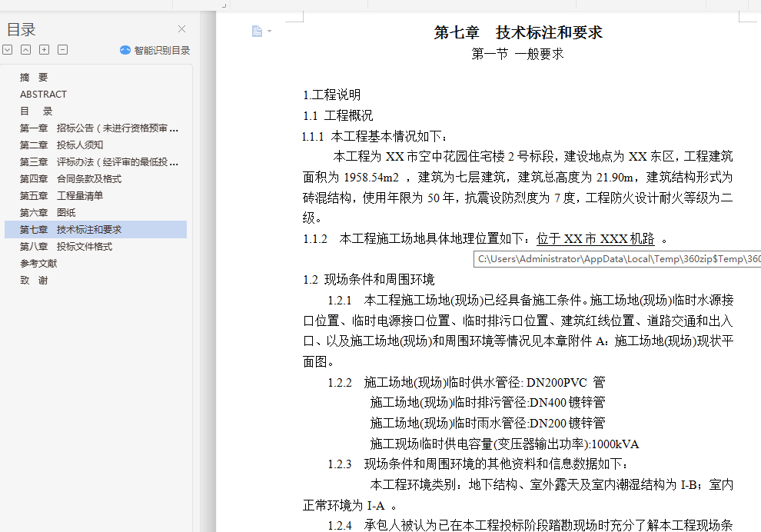
Task: Close the 目录 navigation pane
Action: coord(181,29)
